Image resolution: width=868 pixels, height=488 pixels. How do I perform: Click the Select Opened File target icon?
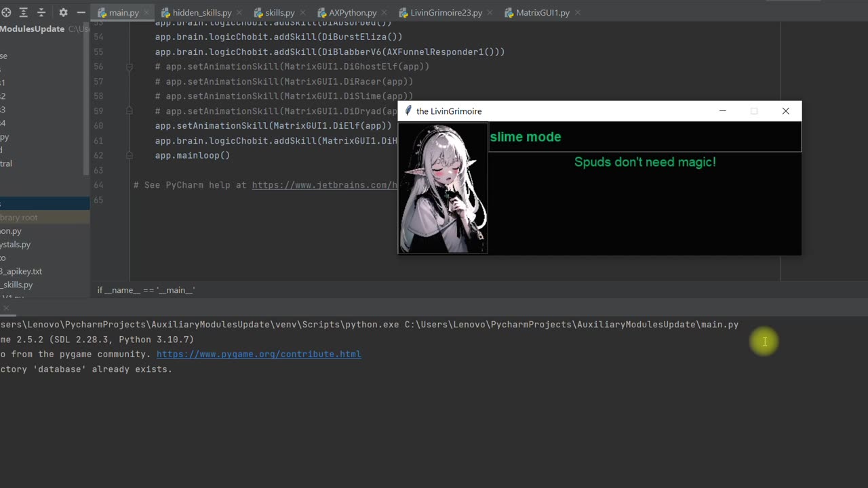click(x=6, y=12)
